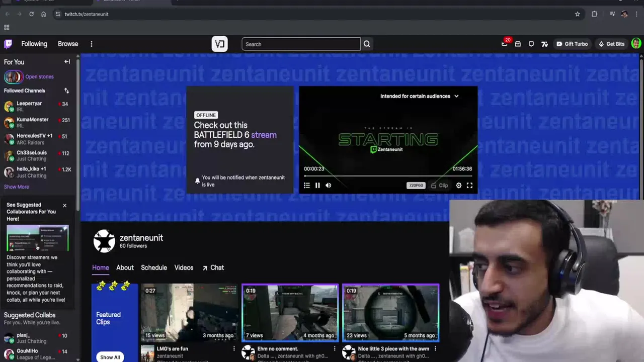Image resolution: width=644 pixels, height=362 pixels.
Task: Seek on the video progress bar
Action: click(x=387, y=176)
